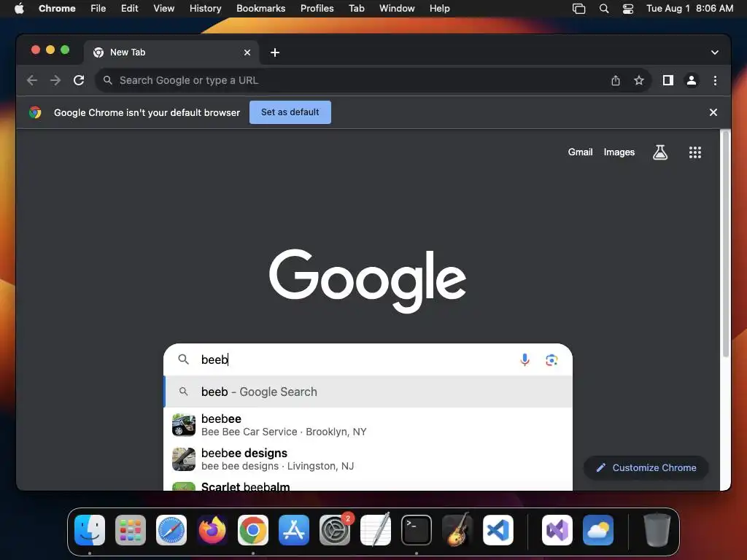Open the View menu

click(164, 9)
